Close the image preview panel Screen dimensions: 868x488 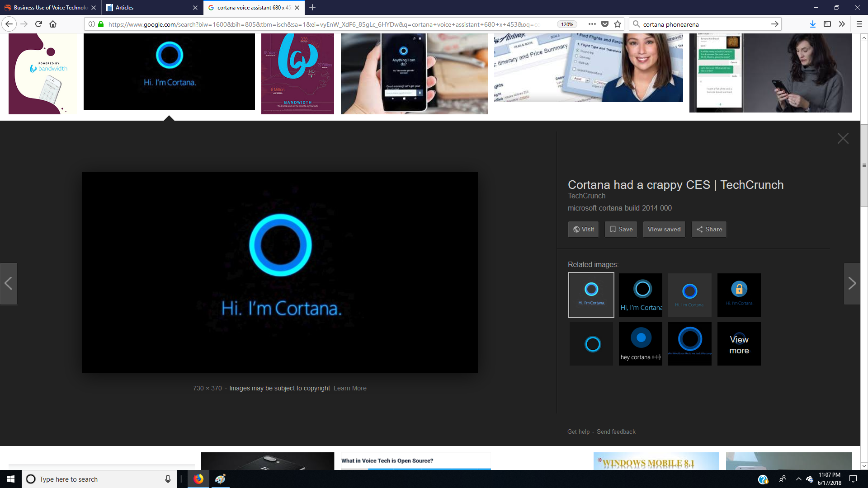(x=843, y=138)
